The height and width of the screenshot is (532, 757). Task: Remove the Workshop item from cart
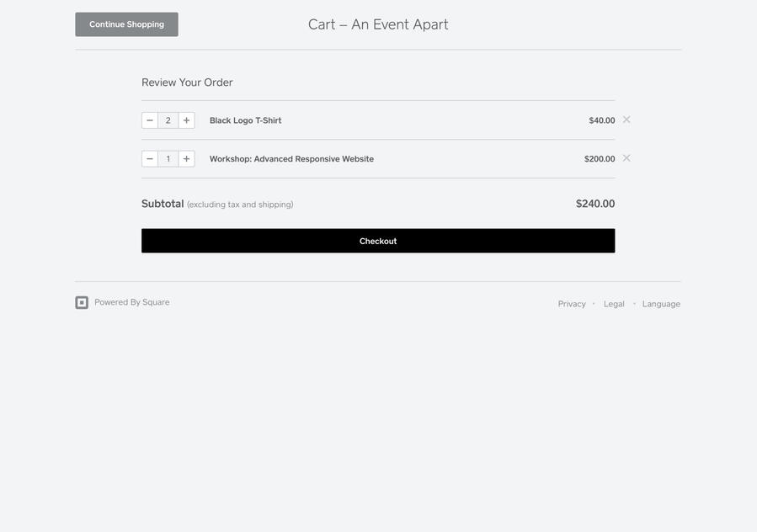626,158
